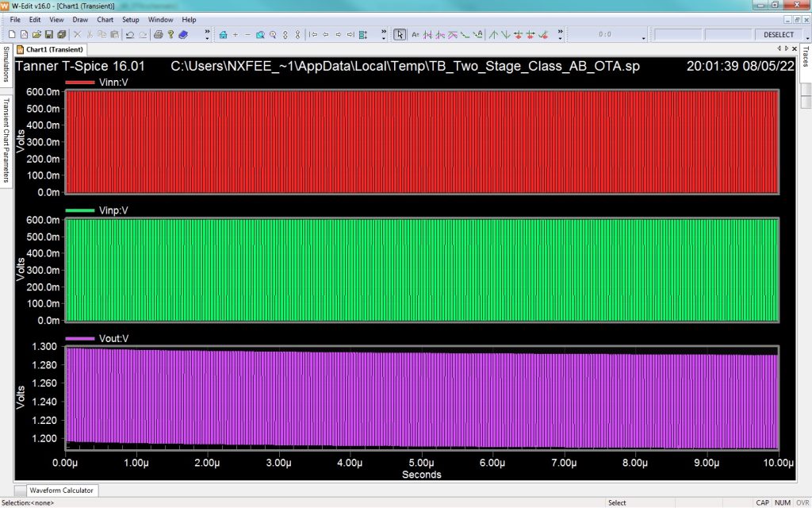Screen dimensions: 812x508
Task: Undo the last action
Action: [130, 37]
